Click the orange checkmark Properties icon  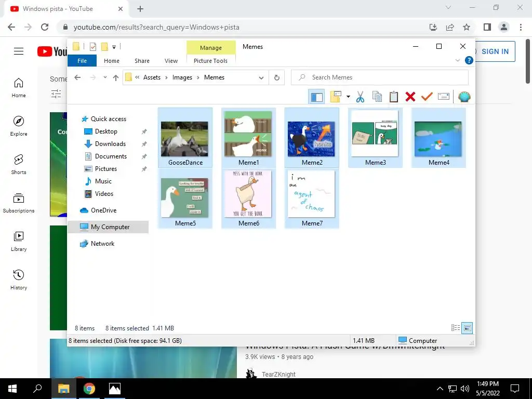pos(427,97)
